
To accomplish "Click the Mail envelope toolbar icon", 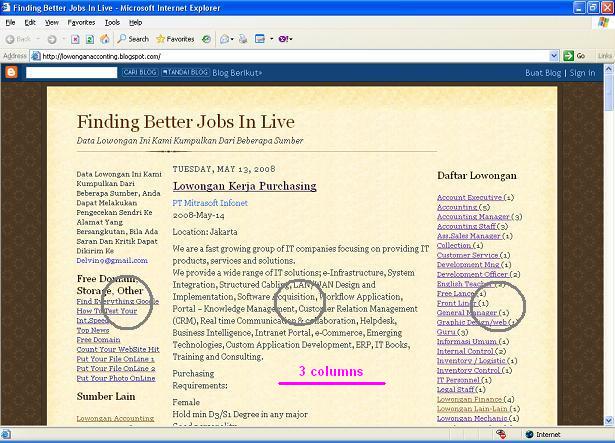I will (x=225, y=39).
